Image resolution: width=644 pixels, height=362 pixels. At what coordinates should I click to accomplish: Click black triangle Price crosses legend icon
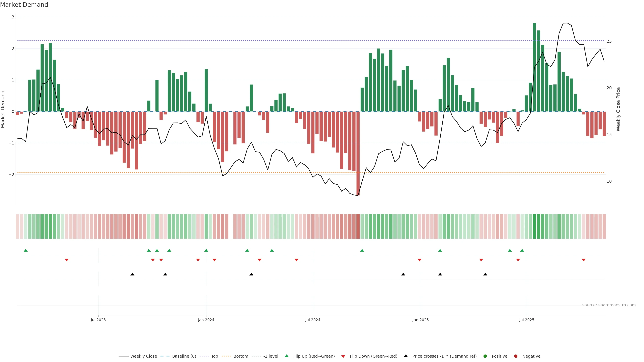click(406, 356)
